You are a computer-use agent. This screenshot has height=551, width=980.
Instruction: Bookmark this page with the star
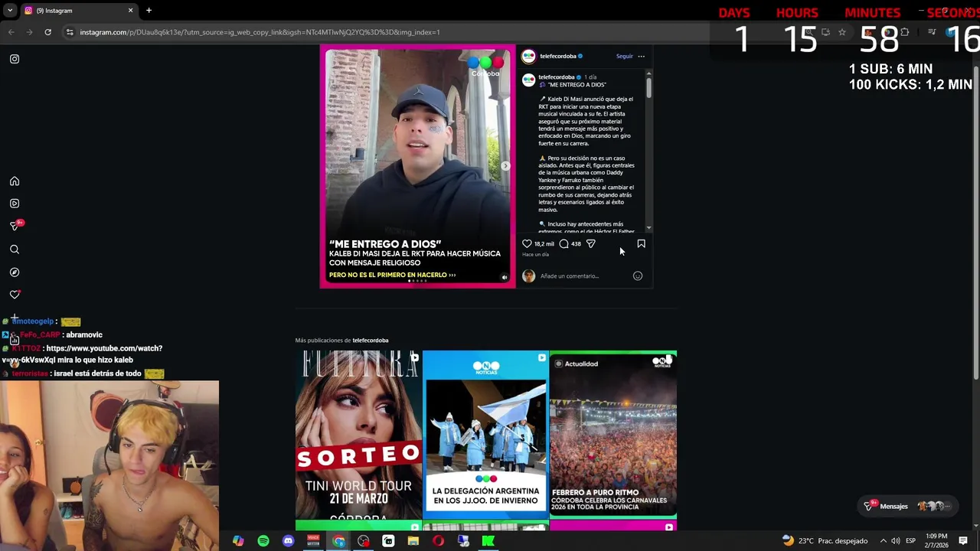coord(842,32)
